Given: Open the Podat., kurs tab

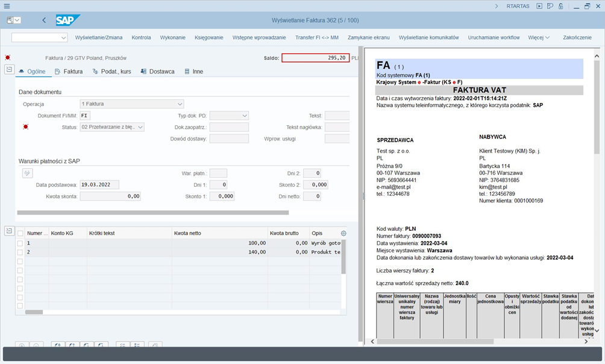Looking at the screenshot, I should click(x=111, y=71).
